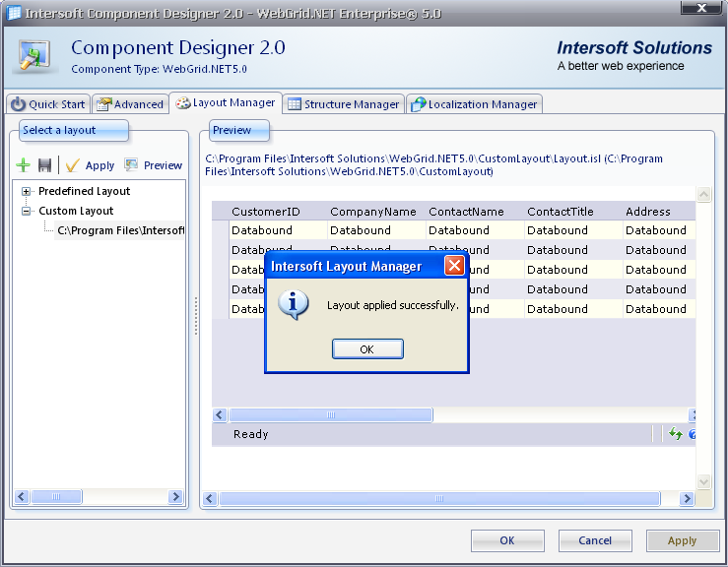Image resolution: width=728 pixels, height=567 pixels.
Task: Click the grid's horizontal scrollbar thumb
Action: 331,414
